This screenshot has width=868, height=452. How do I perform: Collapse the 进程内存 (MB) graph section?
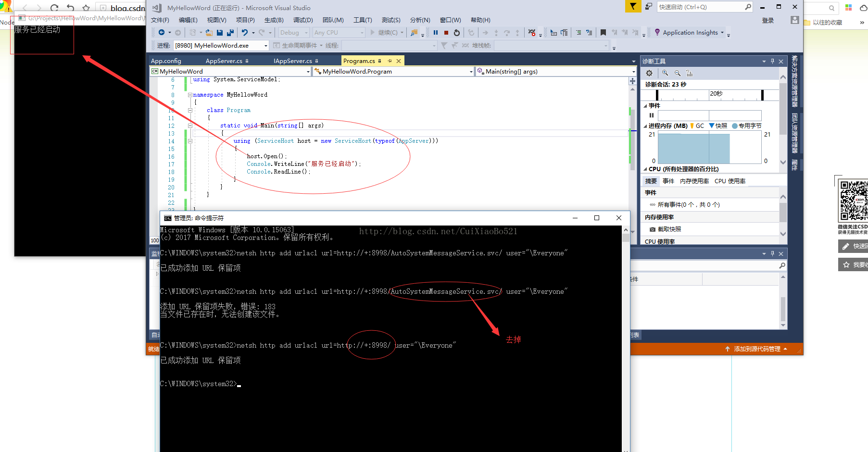point(645,126)
